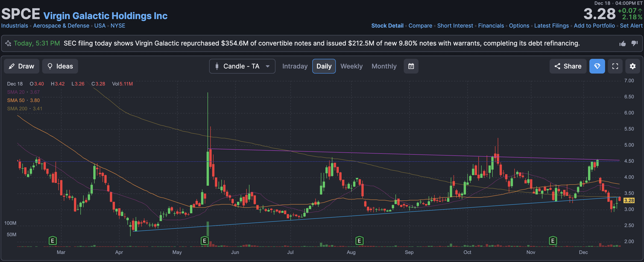The height and width of the screenshot is (262, 644).
Task: Expand the Candle - TA chart type dropdown
Action: [x=242, y=66]
